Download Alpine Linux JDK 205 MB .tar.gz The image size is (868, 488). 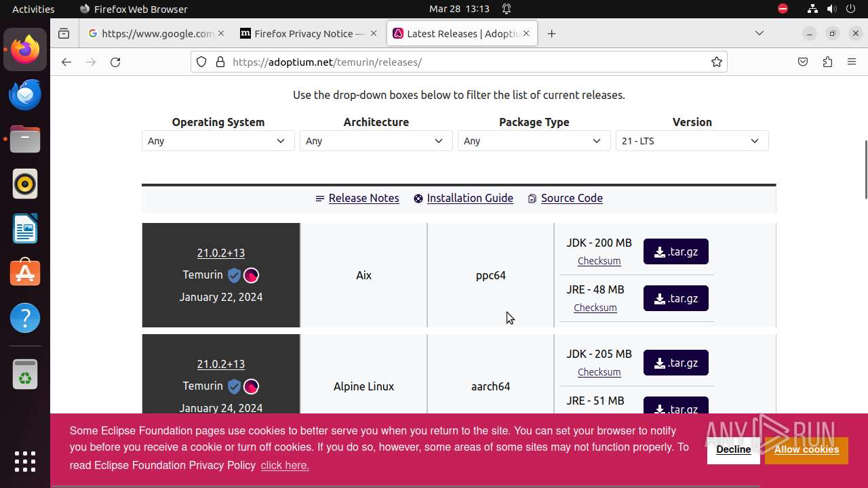point(676,363)
